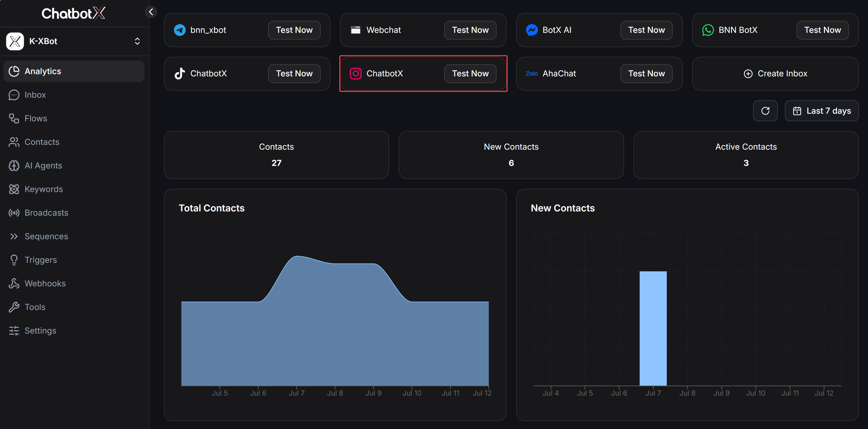Image resolution: width=868 pixels, height=429 pixels.
Task: Click Test Now for AhaChat Zalo
Action: pos(646,73)
